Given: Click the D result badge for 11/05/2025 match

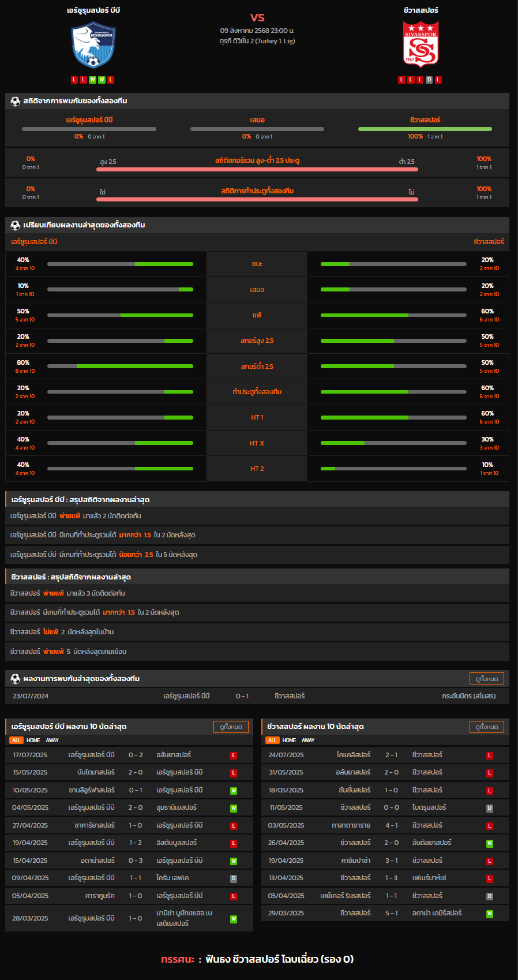Looking at the screenshot, I should 490,808.
